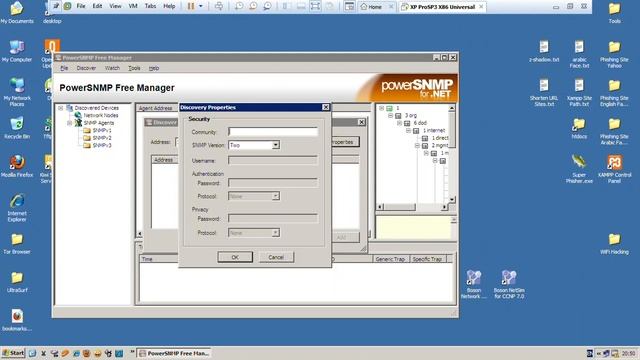Pause the virtual machine in VMware toolbar

coord(191,6)
